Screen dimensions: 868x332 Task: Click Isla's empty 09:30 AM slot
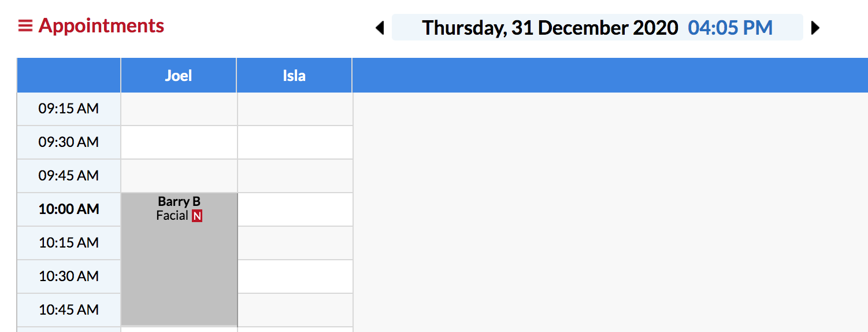(x=295, y=142)
